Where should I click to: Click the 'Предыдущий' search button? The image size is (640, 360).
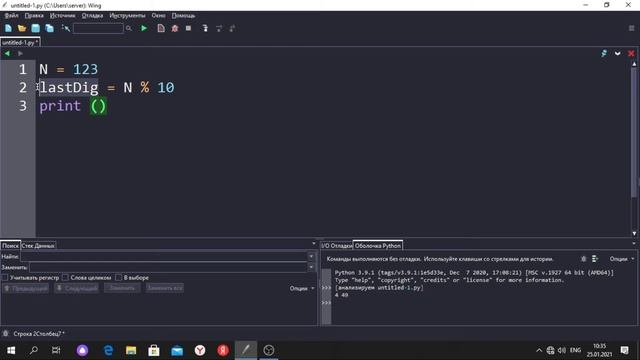pyautogui.click(x=26, y=288)
